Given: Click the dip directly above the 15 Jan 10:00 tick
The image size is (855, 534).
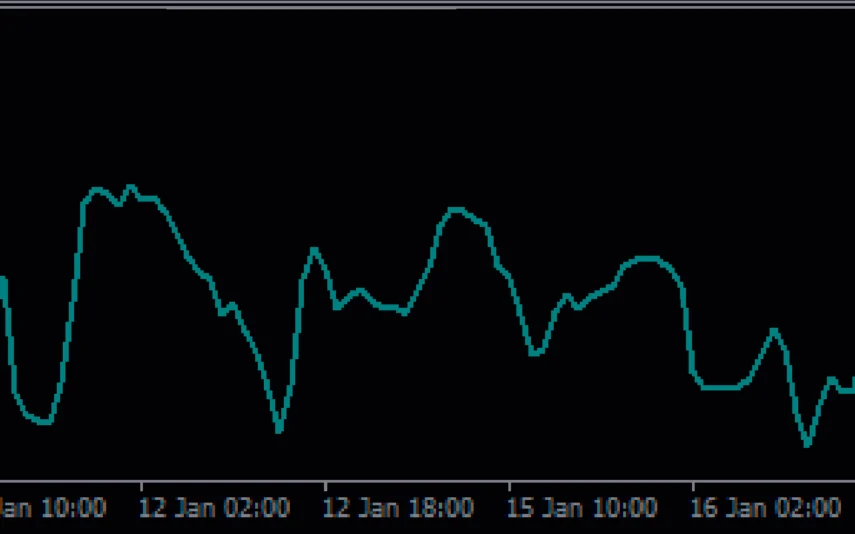Looking at the screenshot, I should click(x=535, y=353).
